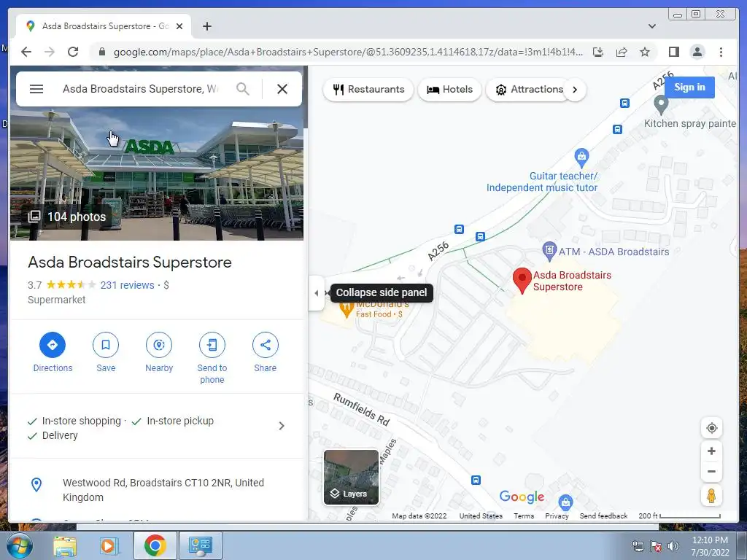The image size is (747, 560).
Task: Open the Action Center flag tray icon
Action: (x=656, y=546)
